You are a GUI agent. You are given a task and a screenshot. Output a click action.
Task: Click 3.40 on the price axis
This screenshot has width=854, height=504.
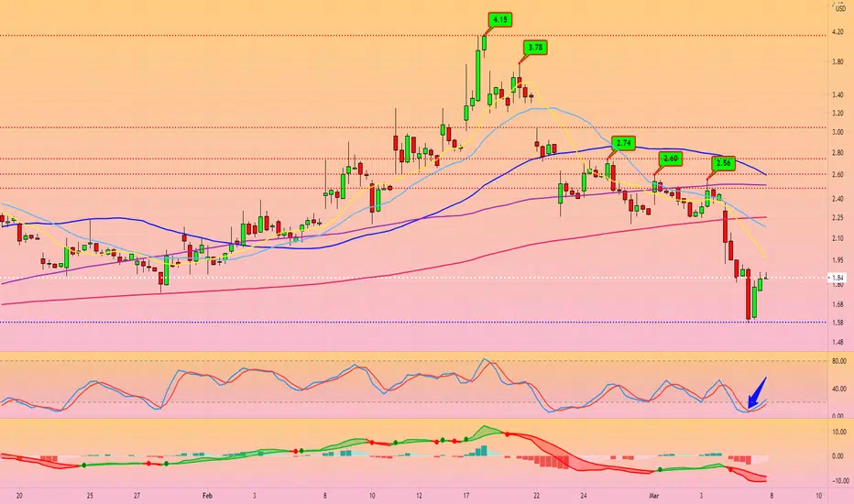838,95
